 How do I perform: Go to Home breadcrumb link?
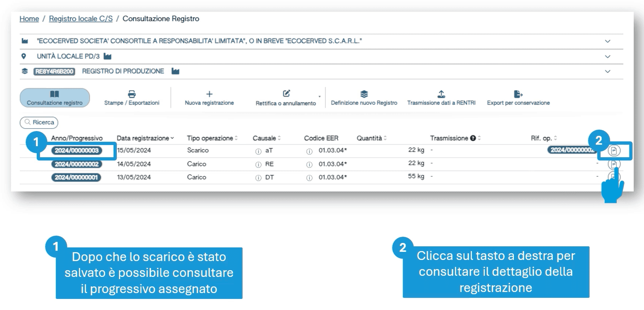29,19
